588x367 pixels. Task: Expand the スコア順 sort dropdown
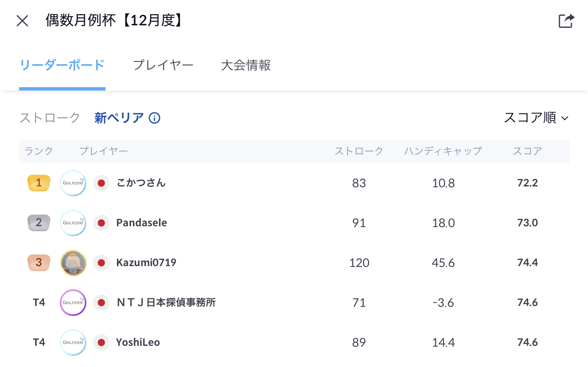(536, 118)
